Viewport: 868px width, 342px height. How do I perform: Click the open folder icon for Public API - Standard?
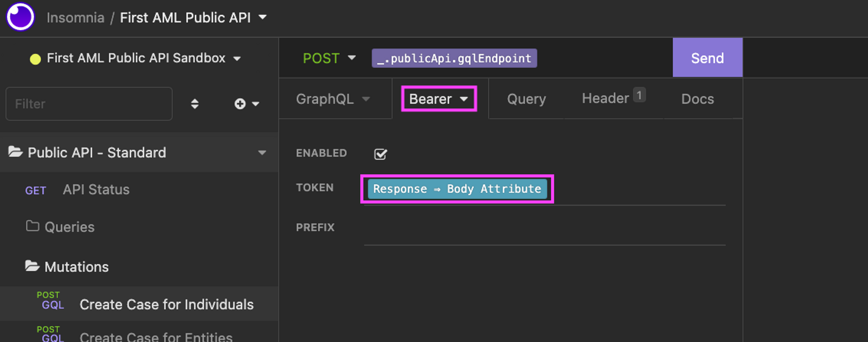[x=16, y=152]
